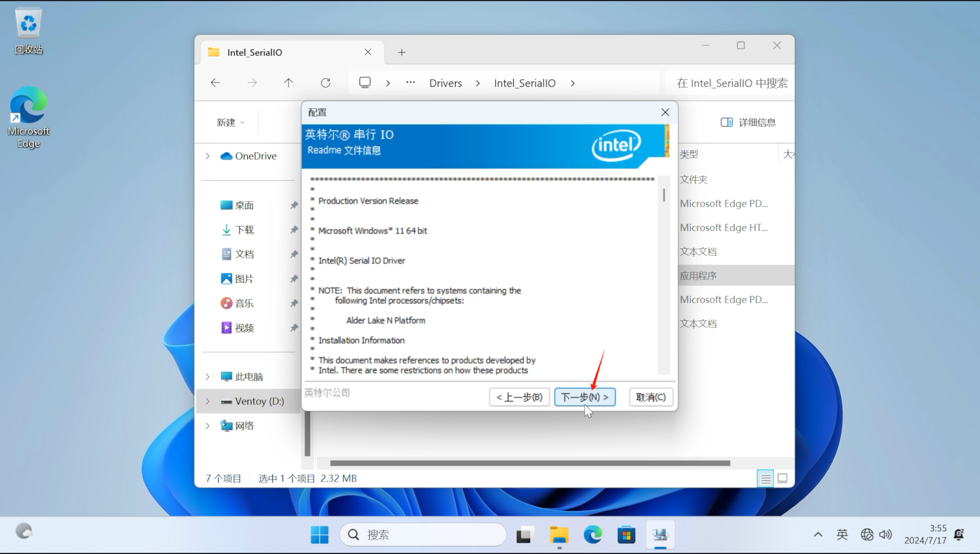Click the installer app icon on taskbar
Viewport: 980px width, 554px height.
click(660, 535)
